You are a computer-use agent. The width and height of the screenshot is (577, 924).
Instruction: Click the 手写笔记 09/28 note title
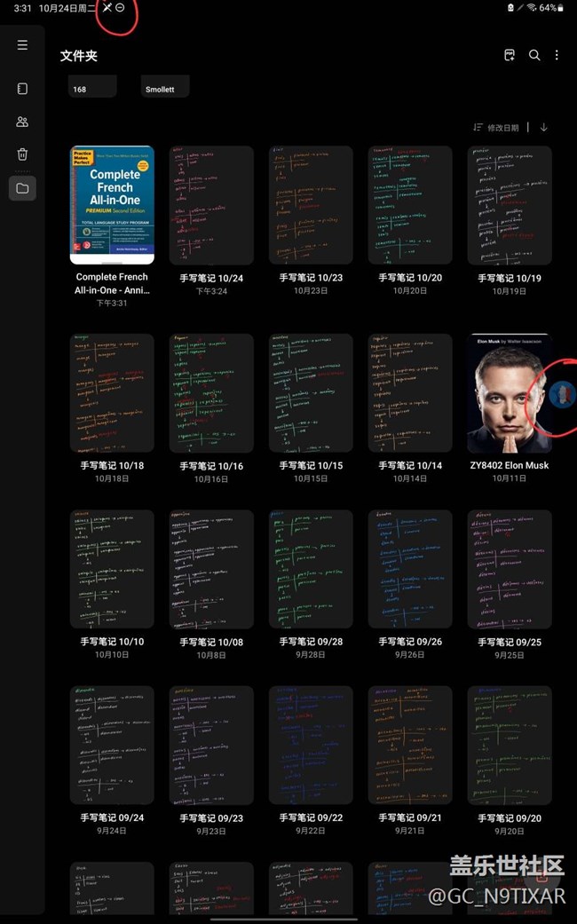311,641
